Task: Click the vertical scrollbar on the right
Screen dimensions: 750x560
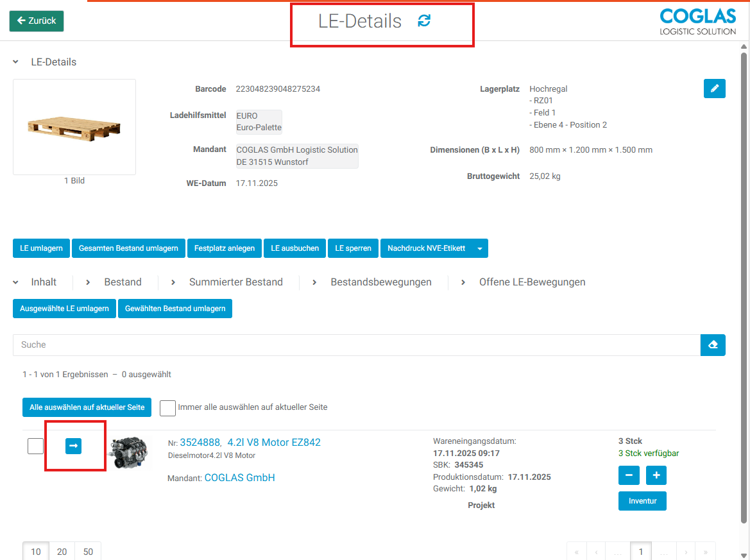Action: pyautogui.click(x=744, y=287)
